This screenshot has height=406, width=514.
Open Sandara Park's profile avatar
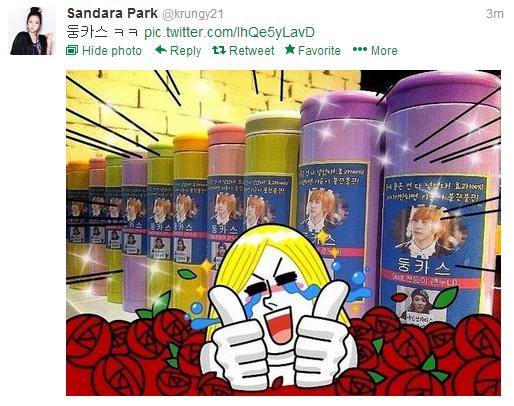tap(32, 31)
